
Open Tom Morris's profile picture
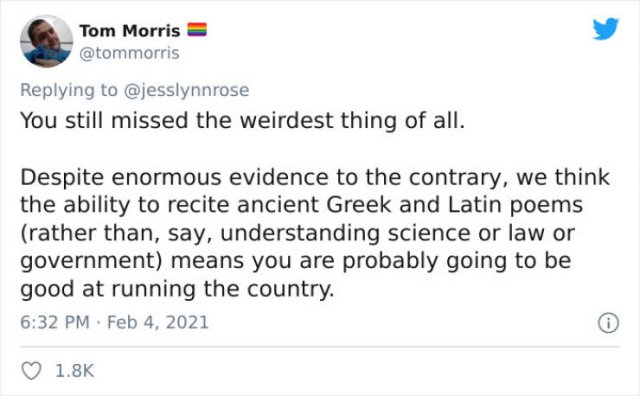tap(47, 41)
